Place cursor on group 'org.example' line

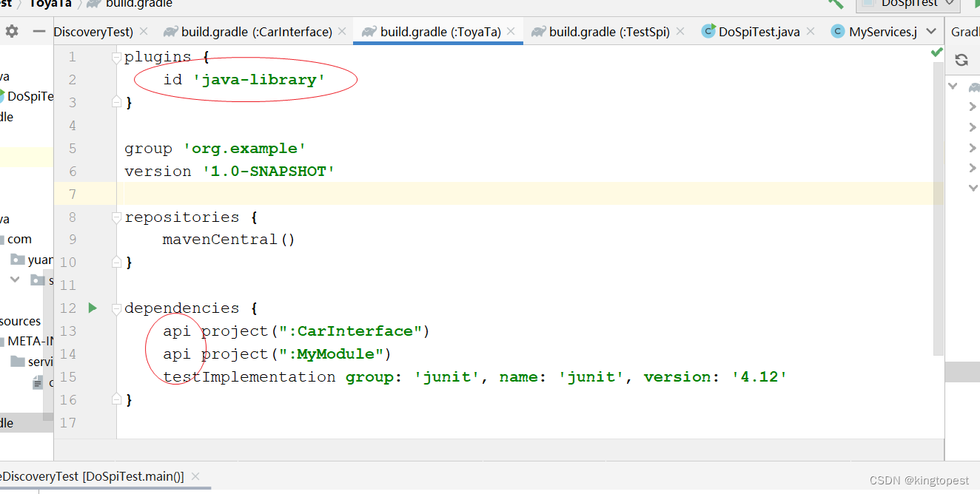point(215,149)
